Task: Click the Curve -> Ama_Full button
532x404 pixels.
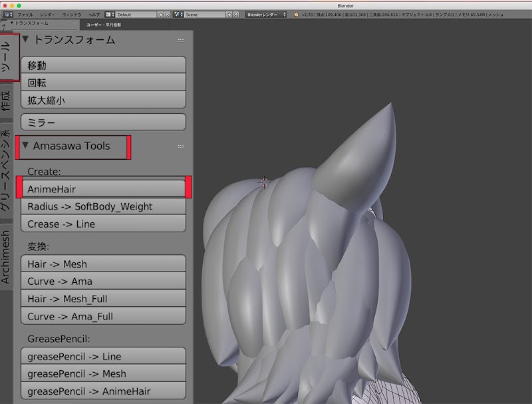Action: (x=104, y=316)
